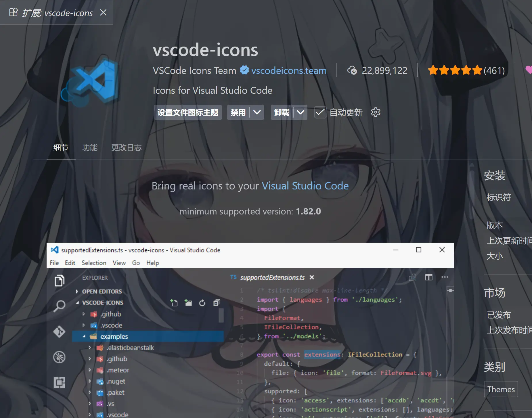Image resolution: width=532 pixels, height=418 pixels.
Task: Click the .vs folder icon in screenshot
Action: tap(100, 404)
